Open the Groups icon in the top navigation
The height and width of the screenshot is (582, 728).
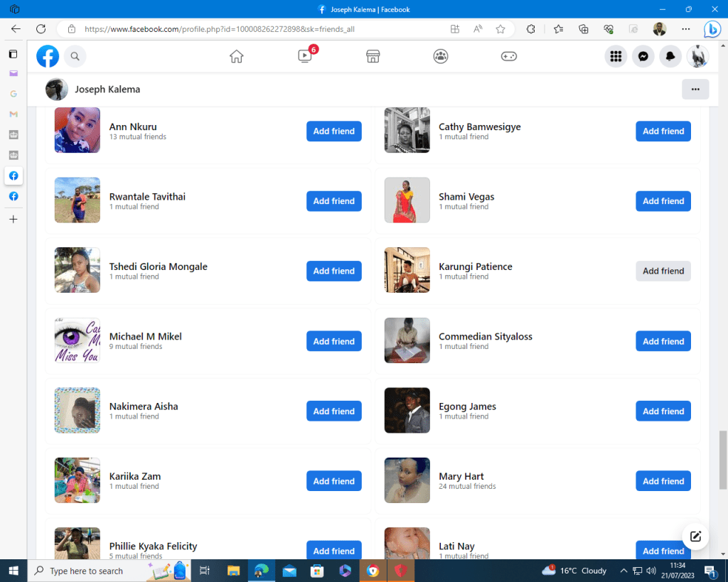[441, 56]
